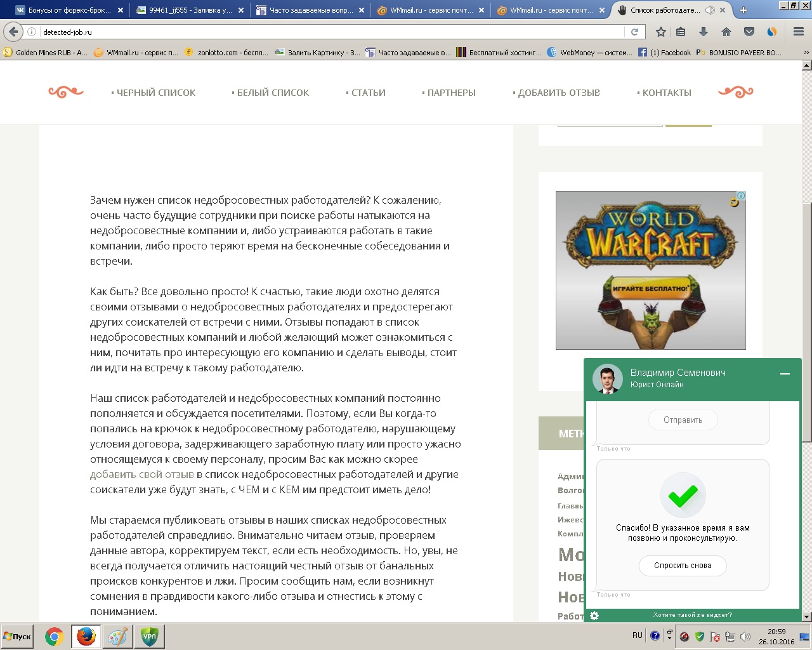Click Отправить button in chat
Screen dimensions: 812x650
coord(683,420)
